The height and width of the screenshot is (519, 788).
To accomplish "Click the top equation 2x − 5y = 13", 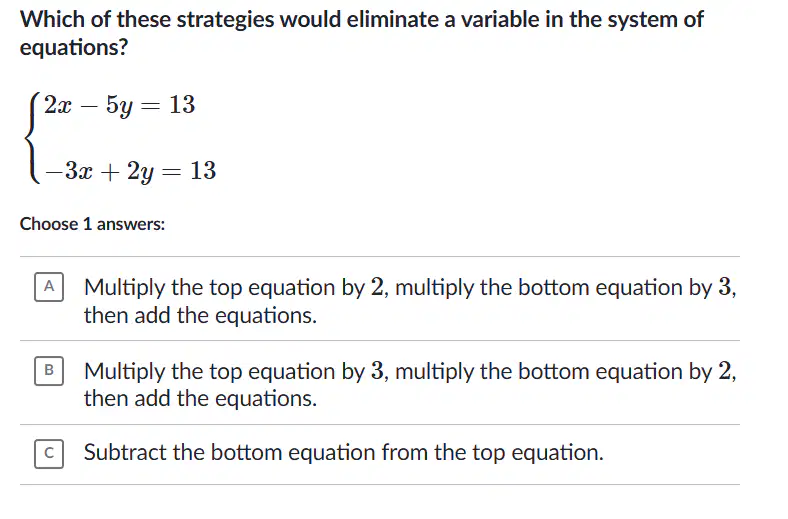I will pos(120,106).
